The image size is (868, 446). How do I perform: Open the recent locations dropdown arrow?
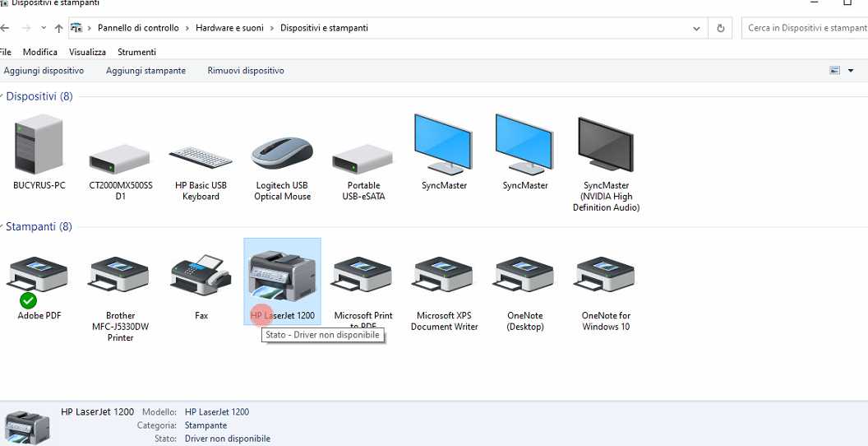click(x=44, y=28)
